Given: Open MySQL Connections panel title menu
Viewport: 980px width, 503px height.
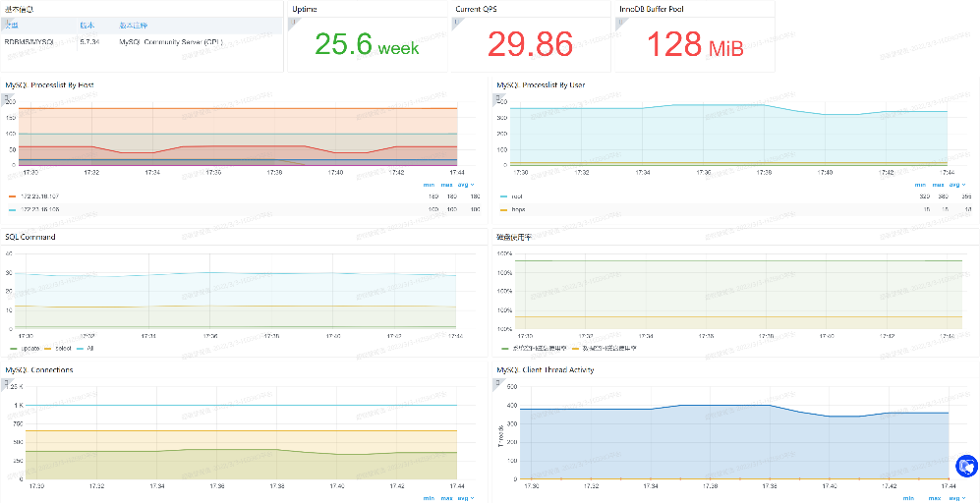Looking at the screenshot, I should tap(38, 370).
